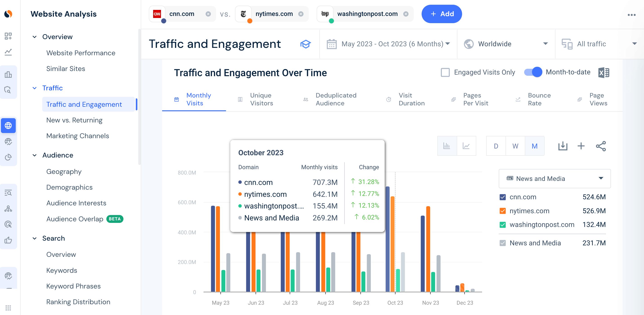Click the Washington Post favicon
The width and height of the screenshot is (644, 315).
(325, 14)
